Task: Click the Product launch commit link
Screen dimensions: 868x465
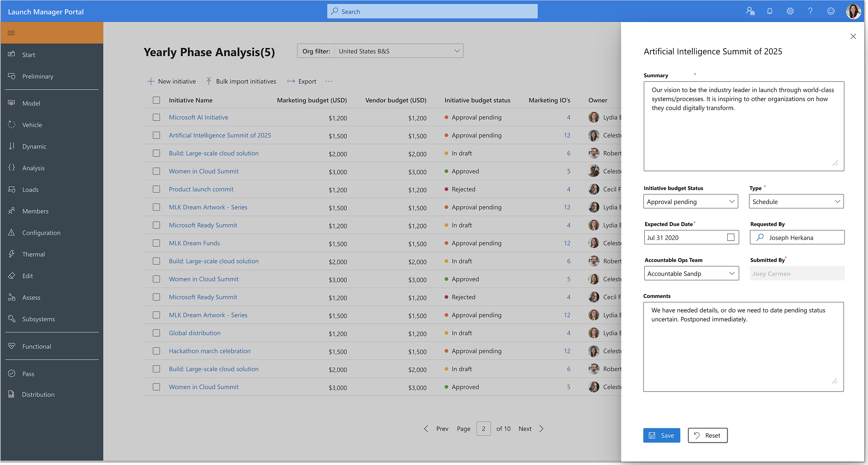Action: point(201,189)
